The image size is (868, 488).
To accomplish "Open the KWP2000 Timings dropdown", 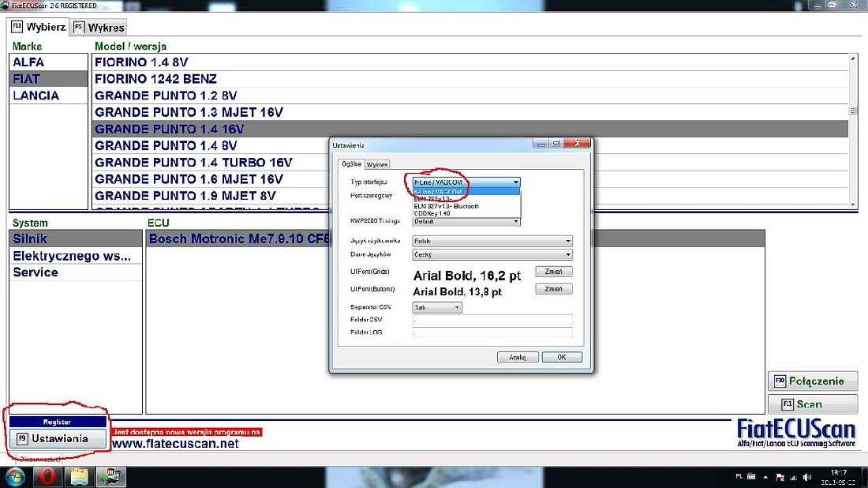I will tap(466, 221).
